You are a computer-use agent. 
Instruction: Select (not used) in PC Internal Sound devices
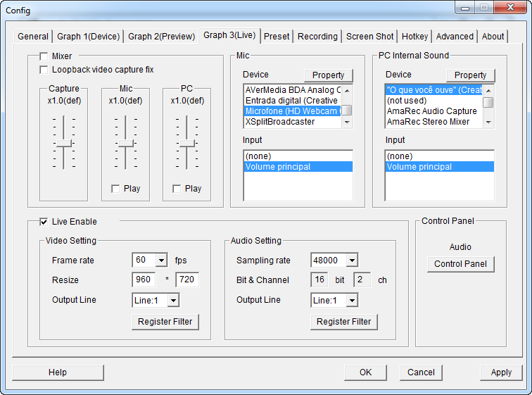point(434,101)
